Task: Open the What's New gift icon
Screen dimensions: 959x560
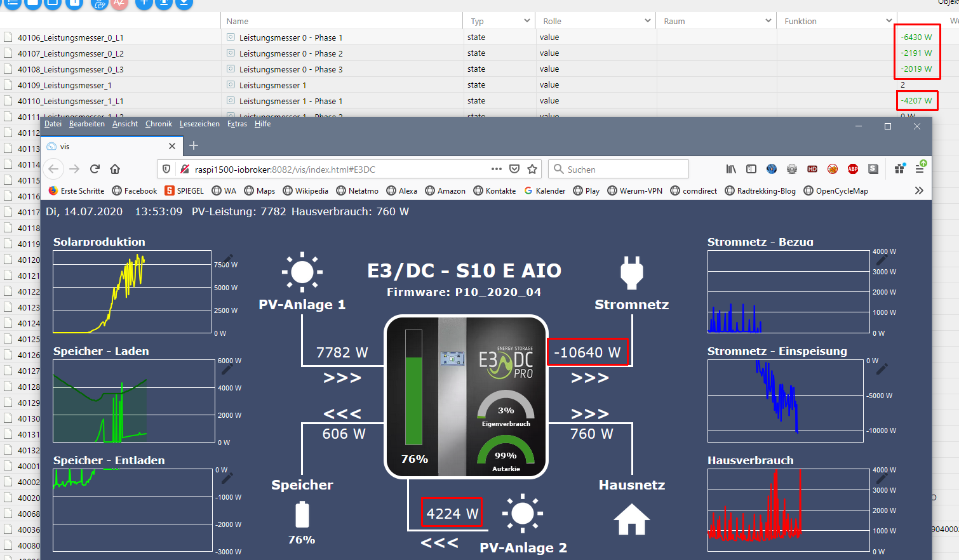Action: pyautogui.click(x=899, y=169)
